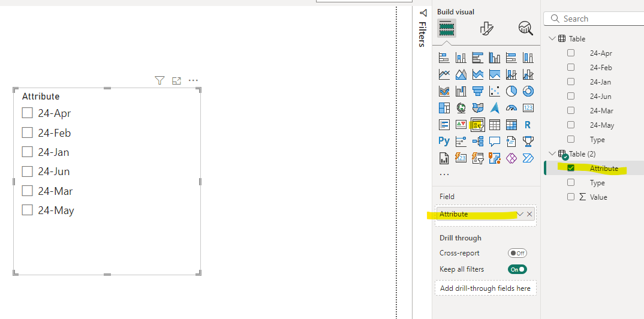Choose the Card (123) visual
Screen dimensions: 644x319
[x=528, y=107]
